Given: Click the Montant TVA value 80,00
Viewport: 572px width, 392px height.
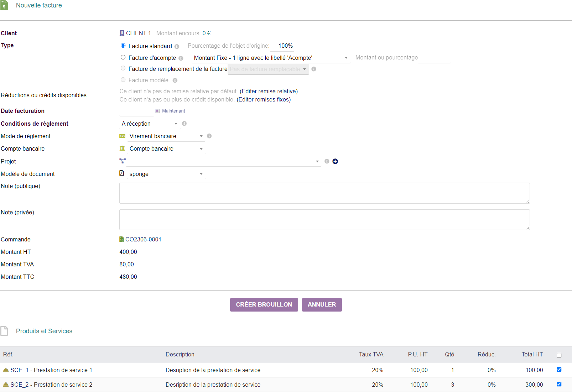Looking at the screenshot, I should coord(127,265).
